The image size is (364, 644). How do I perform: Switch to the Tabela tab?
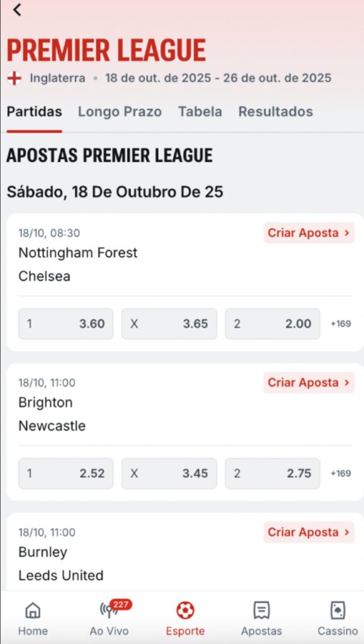pyautogui.click(x=200, y=112)
